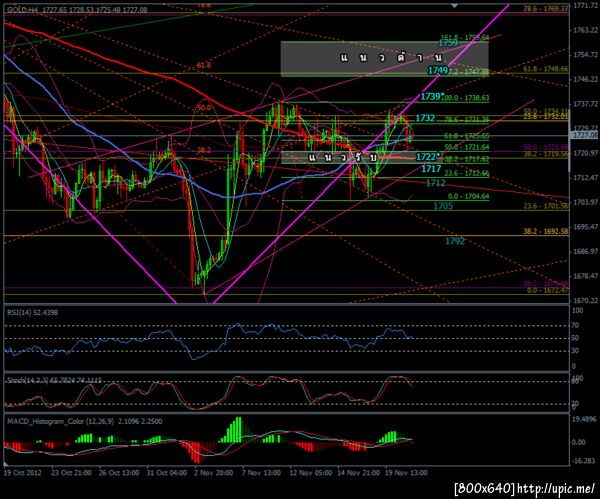Click the RSI scale value 70
This screenshot has width=600, height=499.
pos(575,325)
